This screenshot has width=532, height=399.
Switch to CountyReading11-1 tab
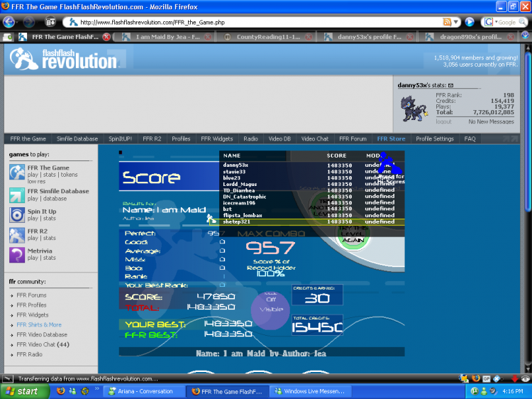(268, 37)
